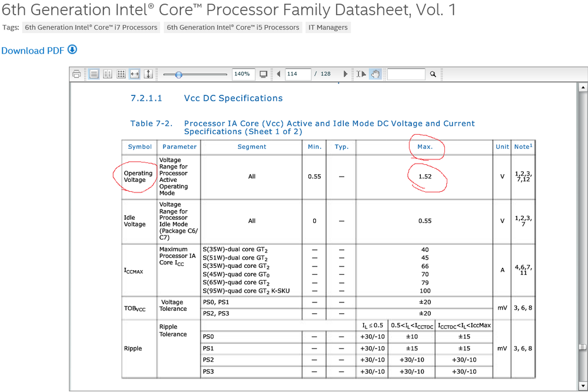Click the '100' IccMax value
Viewport: 588px width, 392px height.
[425, 291]
